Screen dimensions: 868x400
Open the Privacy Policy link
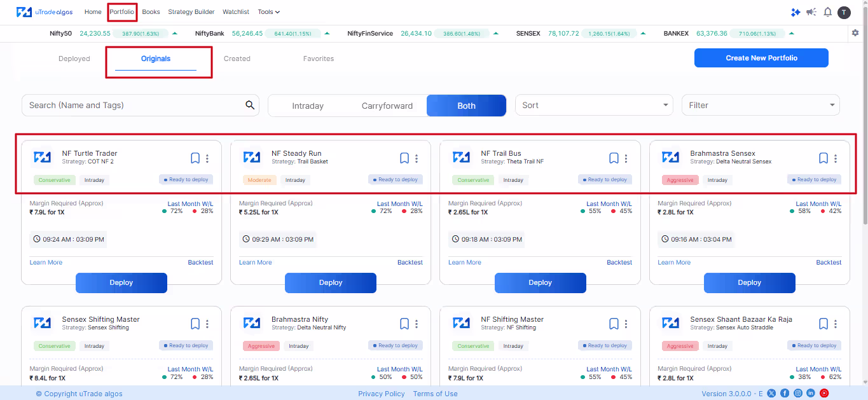pos(382,394)
